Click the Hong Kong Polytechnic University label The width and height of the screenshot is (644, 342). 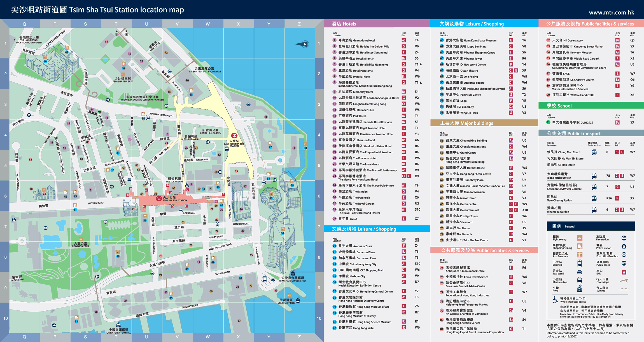29,40
